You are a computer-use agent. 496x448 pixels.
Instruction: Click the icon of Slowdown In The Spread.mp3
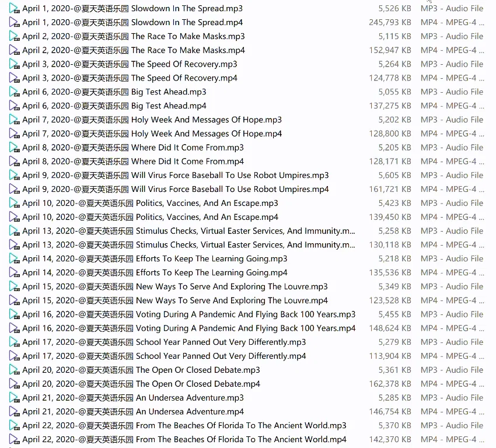pos(14,8)
